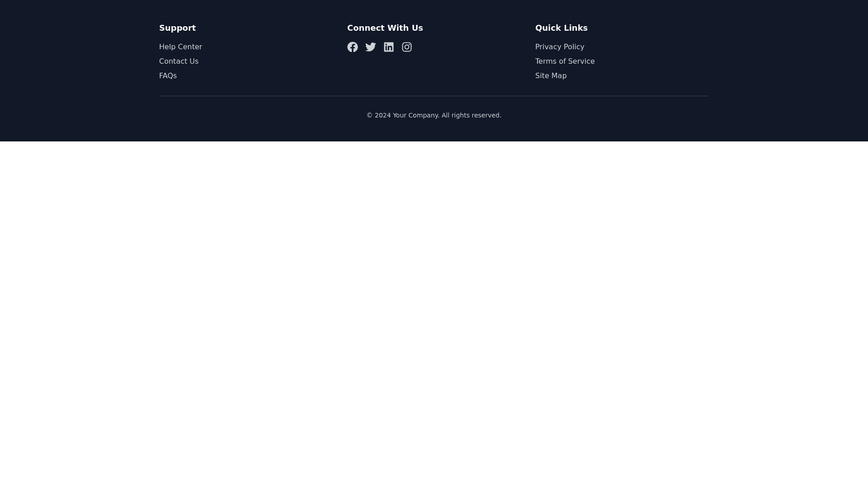Open the Instagram camera icon

(407, 47)
